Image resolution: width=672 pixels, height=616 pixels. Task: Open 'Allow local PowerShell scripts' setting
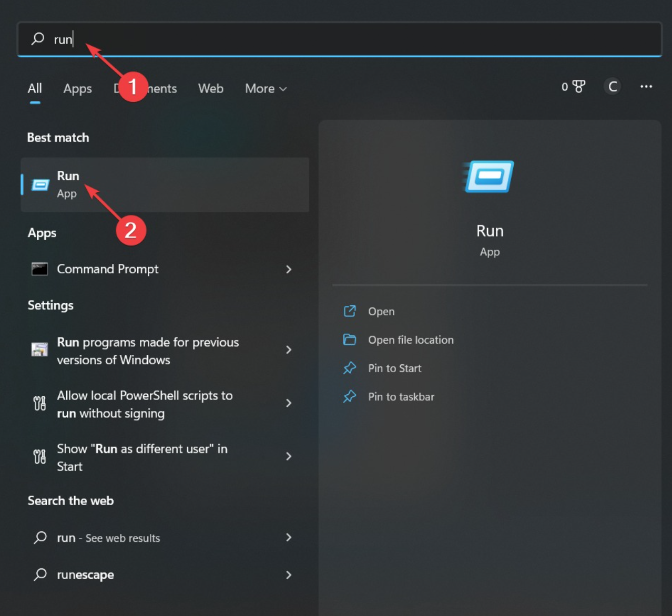[x=165, y=404]
